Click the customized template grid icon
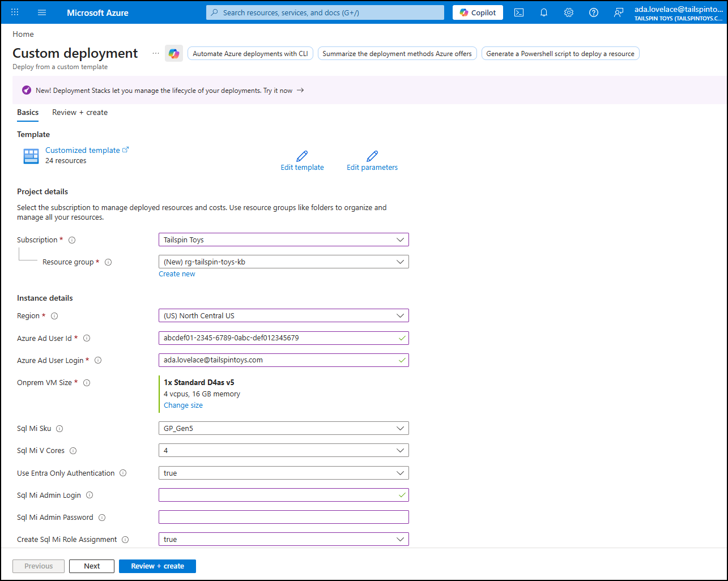The height and width of the screenshot is (581, 728). [31, 156]
